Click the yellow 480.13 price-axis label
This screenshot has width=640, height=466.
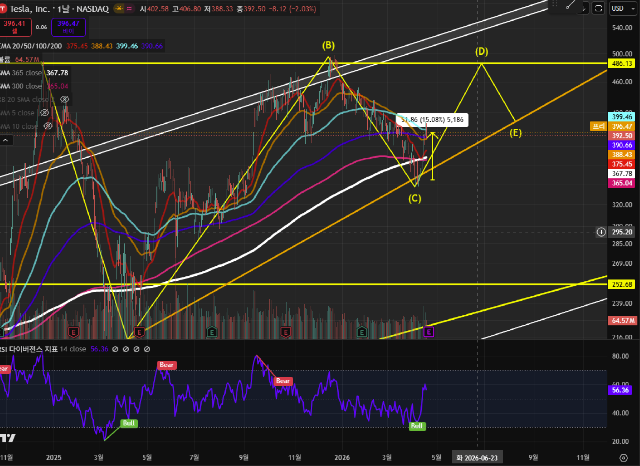622,64
